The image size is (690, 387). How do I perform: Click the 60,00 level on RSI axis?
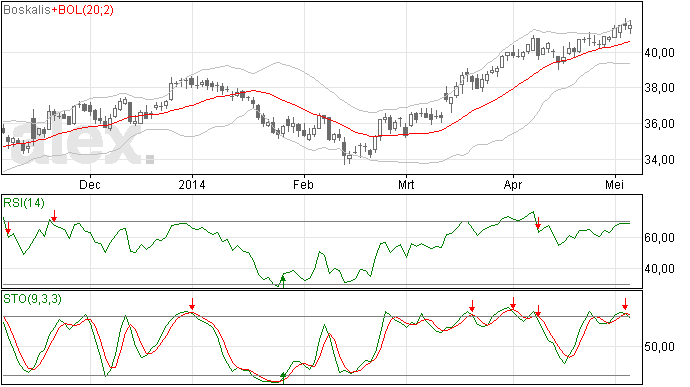[x=659, y=238]
